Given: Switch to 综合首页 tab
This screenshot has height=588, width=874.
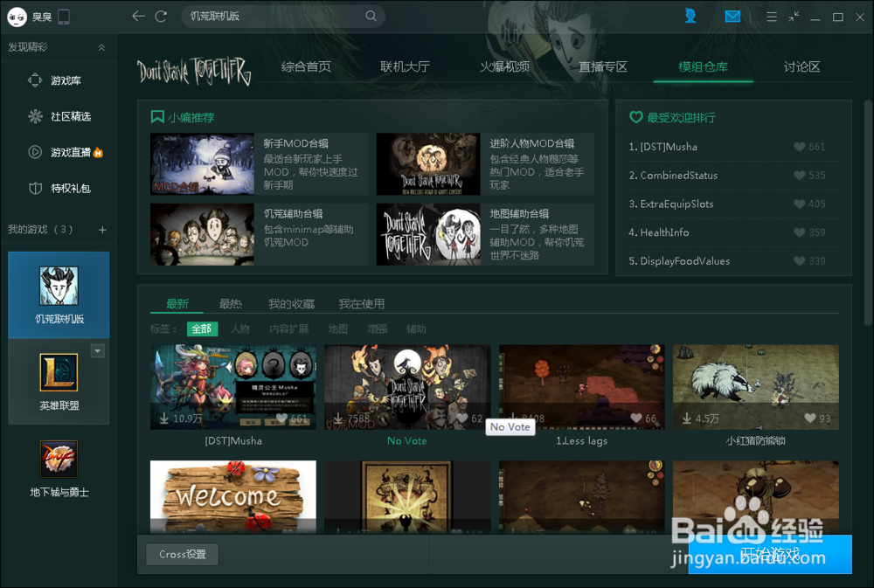Looking at the screenshot, I should click(305, 67).
